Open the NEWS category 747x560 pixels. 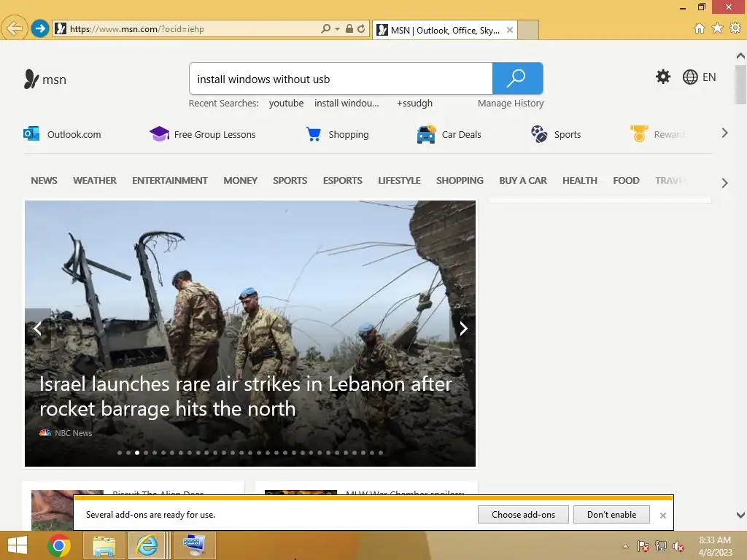tap(44, 181)
